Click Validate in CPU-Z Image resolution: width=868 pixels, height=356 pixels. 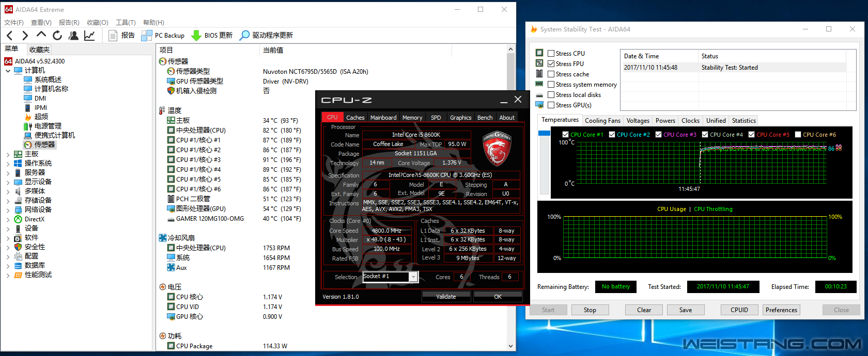[x=446, y=297]
